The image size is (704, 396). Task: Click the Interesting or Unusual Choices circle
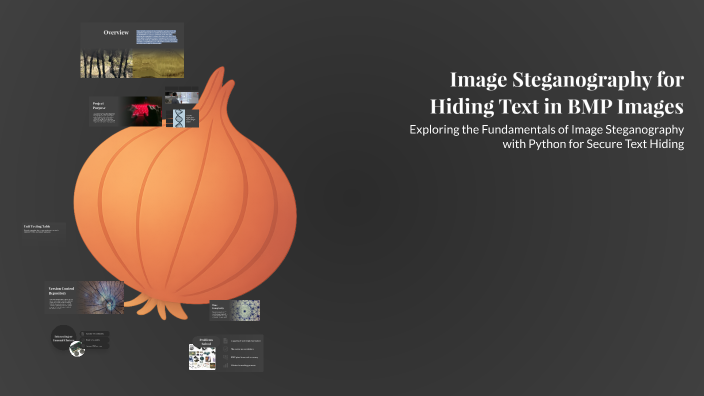pyautogui.click(x=63, y=338)
